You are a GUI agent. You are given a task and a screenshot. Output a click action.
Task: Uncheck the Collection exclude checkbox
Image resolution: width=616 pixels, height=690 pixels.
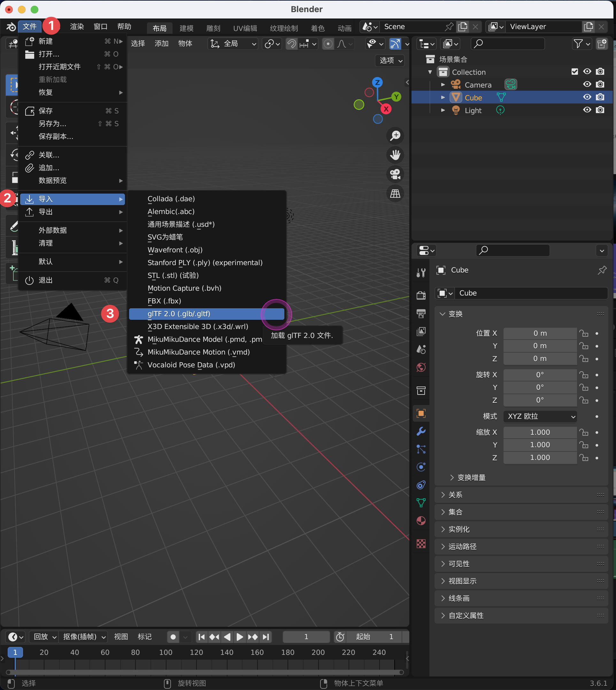click(574, 72)
